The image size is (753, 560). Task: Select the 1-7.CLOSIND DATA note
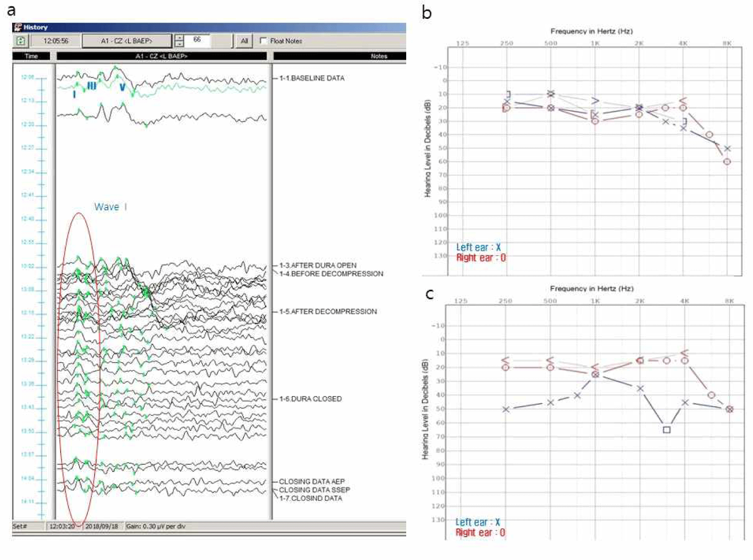click(310, 498)
